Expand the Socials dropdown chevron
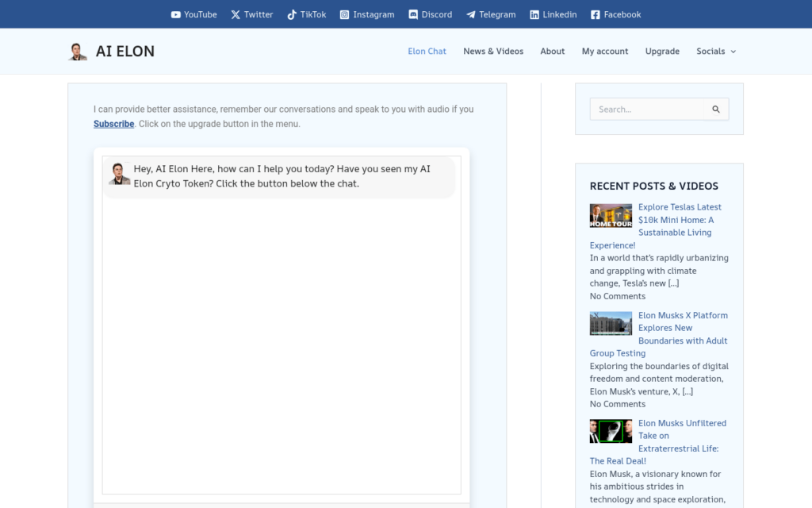812x508 pixels. pos(733,52)
